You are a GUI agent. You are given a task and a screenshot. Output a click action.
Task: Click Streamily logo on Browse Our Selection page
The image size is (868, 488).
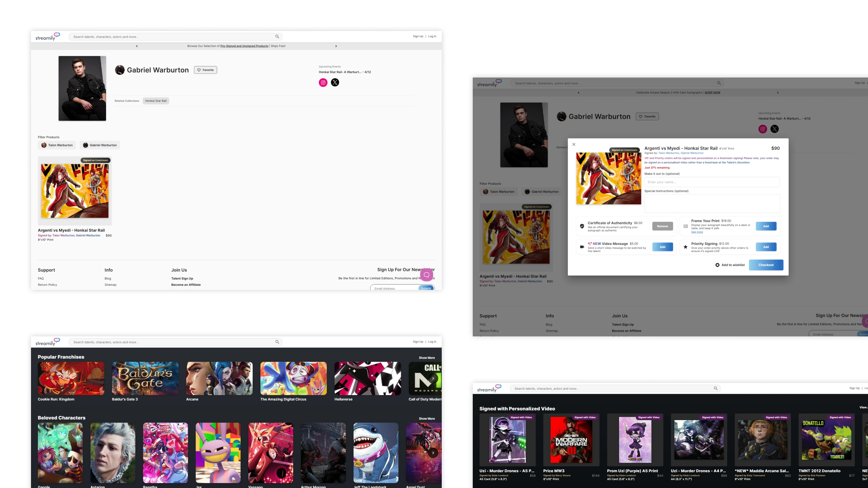48,36
